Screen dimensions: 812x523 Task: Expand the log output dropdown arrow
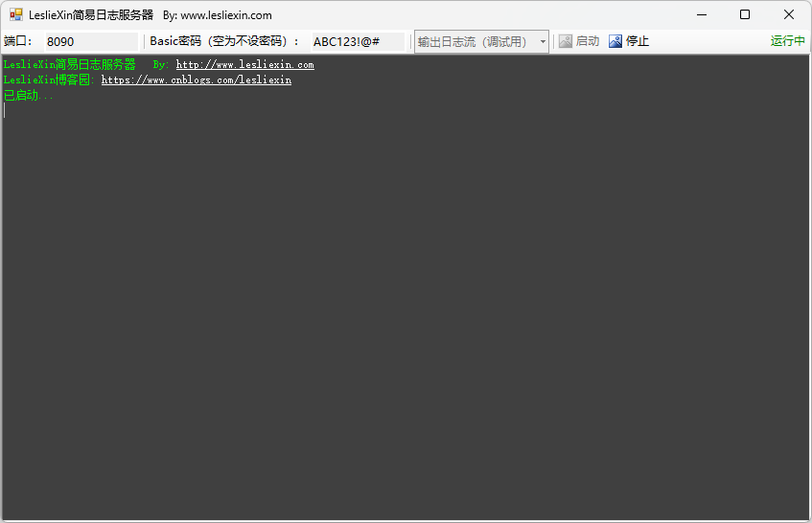(x=543, y=41)
